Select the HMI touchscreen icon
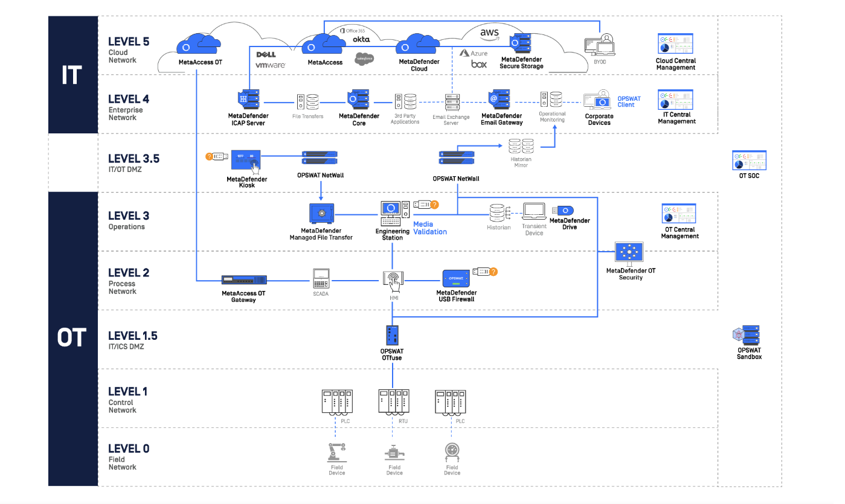Image resolution: width=845 pixels, height=504 pixels. [393, 281]
